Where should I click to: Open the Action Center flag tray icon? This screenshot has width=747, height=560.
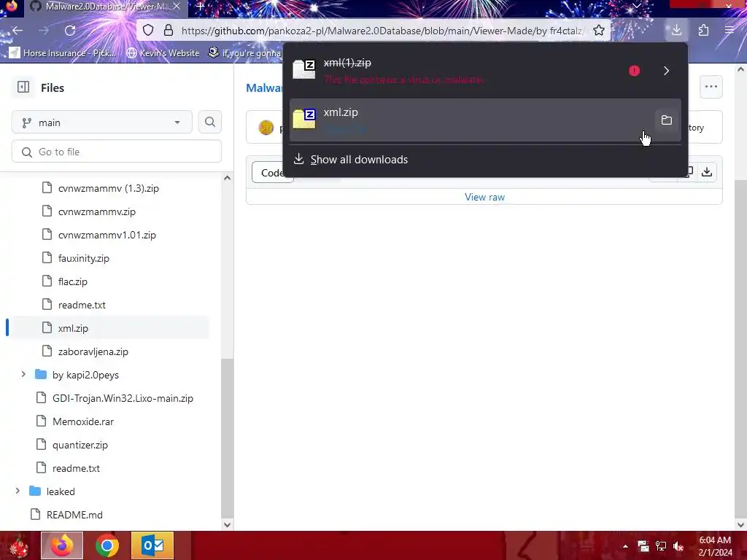point(643,546)
